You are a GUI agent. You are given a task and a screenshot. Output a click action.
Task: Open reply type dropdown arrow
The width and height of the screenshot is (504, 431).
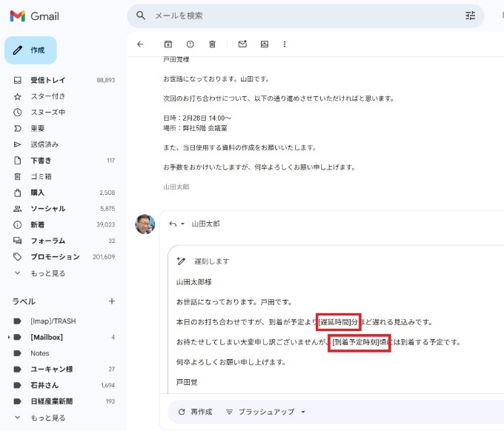[x=182, y=224]
